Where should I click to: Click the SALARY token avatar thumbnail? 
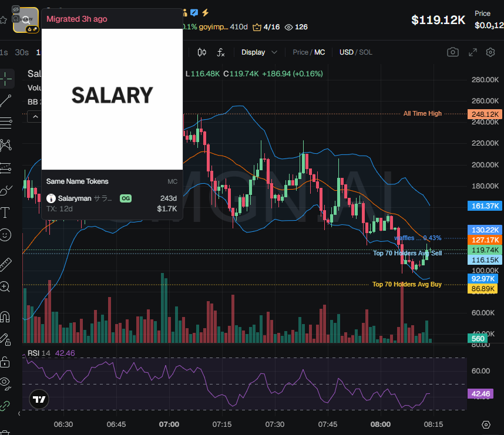tap(26, 20)
